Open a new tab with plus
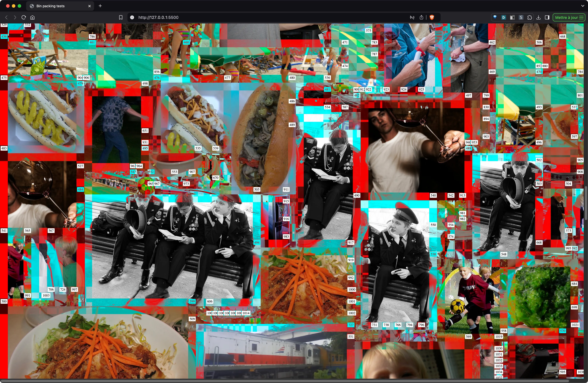Screen dimensions: 588x383 coord(100,6)
